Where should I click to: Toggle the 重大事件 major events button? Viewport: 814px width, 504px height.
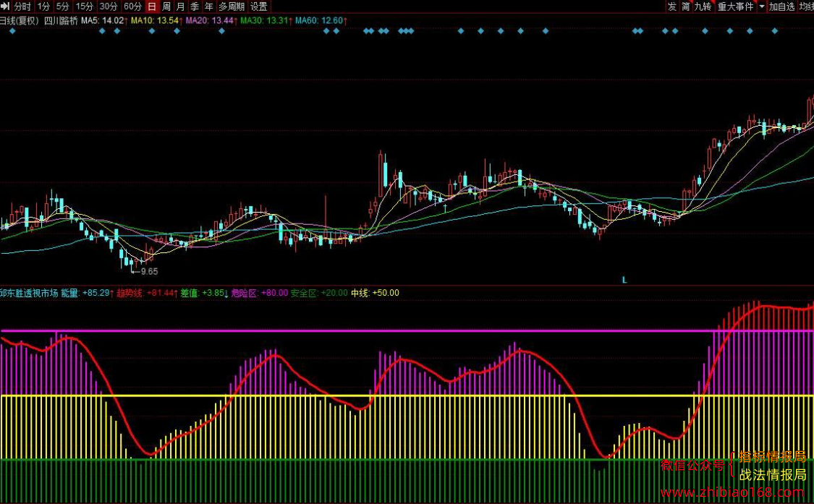736,7
